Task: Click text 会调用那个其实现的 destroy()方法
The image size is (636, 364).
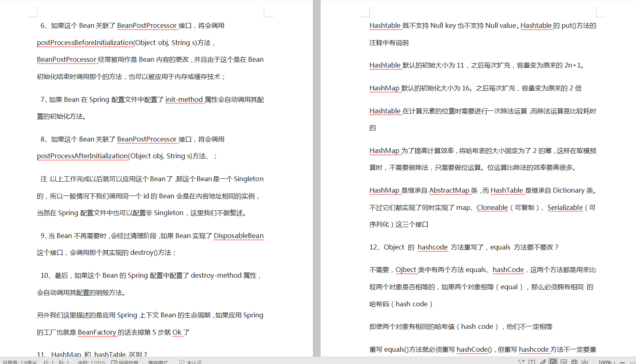Action: coord(120,252)
